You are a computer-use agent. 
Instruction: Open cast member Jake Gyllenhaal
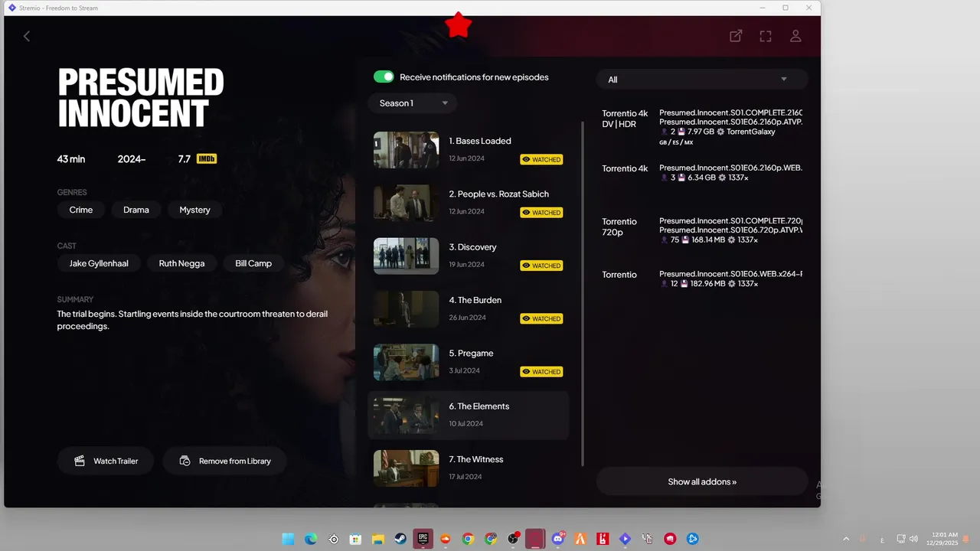point(99,263)
